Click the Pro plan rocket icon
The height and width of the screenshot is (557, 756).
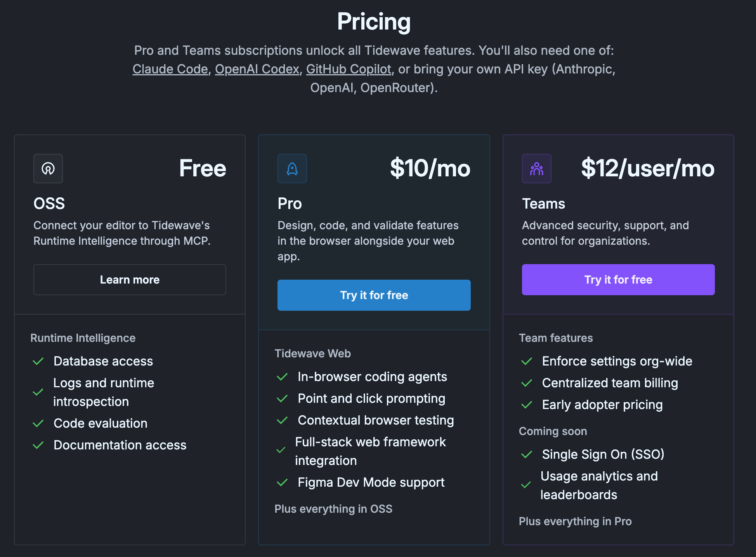292,169
